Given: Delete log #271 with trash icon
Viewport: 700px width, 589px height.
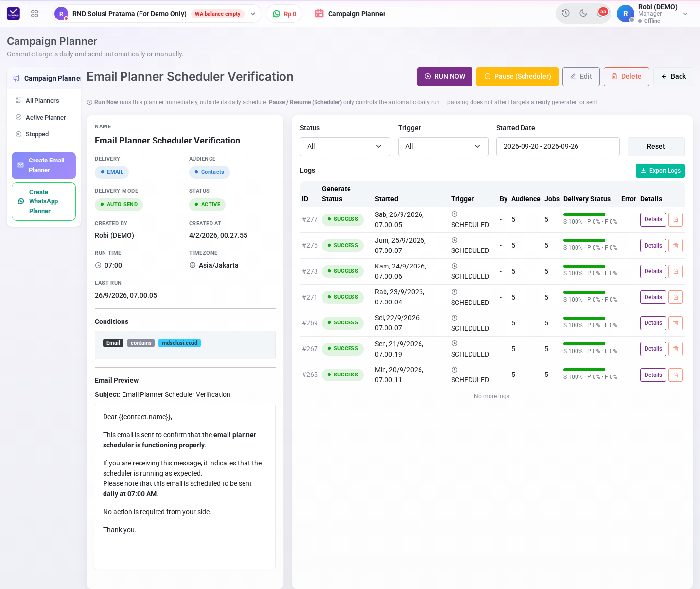Looking at the screenshot, I should [x=676, y=297].
